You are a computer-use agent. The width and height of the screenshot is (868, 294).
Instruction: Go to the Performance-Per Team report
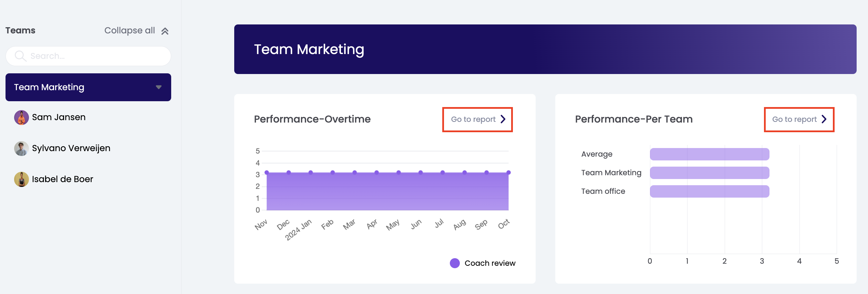pos(794,119)
